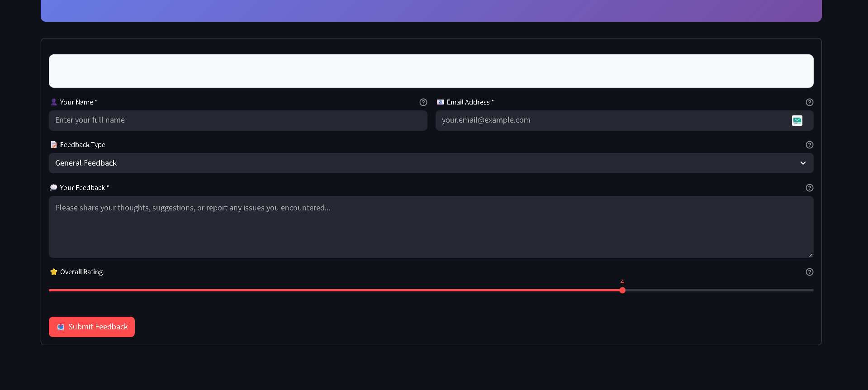Click the green mail icon in email field
This screenshot has width=868, height=390.
pyautogui.click(x=797, y=120)
